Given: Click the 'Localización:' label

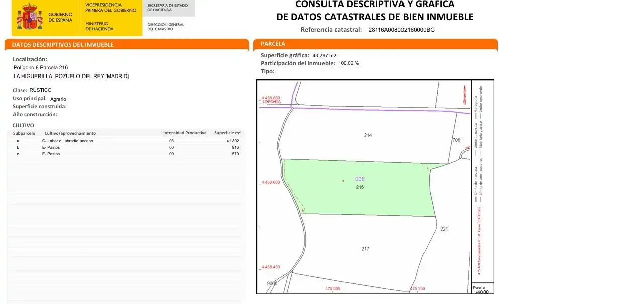Looking at the screenshot, I should [x=30, y=59].
